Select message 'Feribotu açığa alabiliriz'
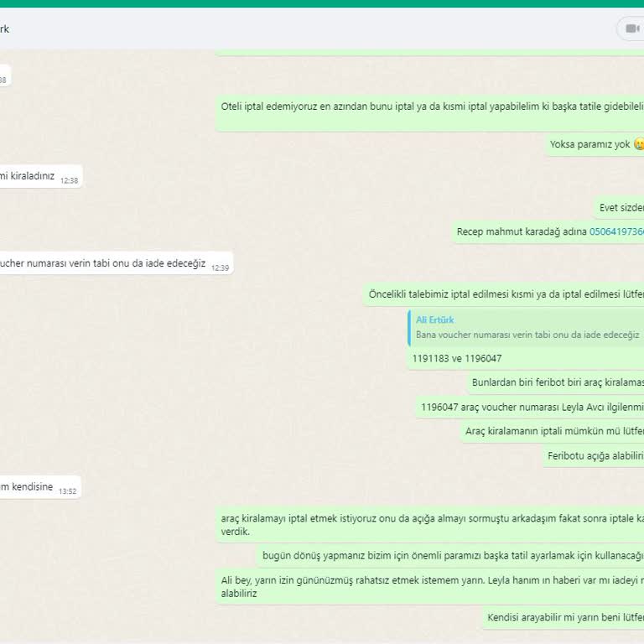 594,456
